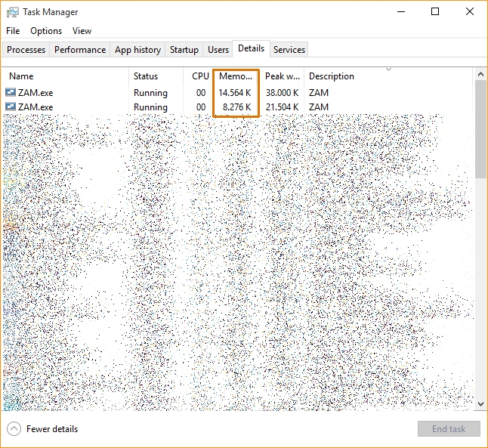
Task: Select the 8.276 K memory value
Action: (237, 107)
